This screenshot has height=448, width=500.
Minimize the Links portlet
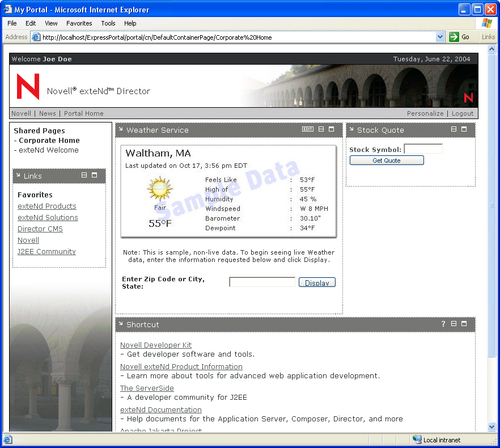coord(84,175)
